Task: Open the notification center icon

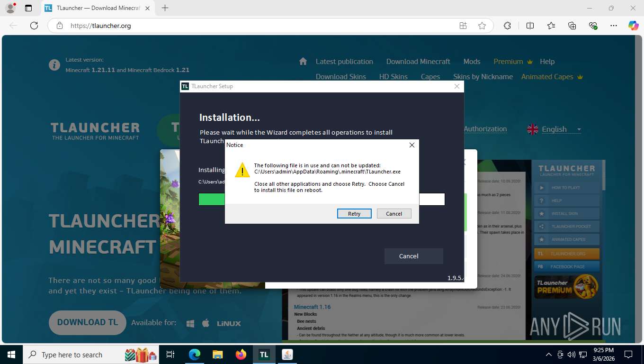Action: tap(628, 355)
